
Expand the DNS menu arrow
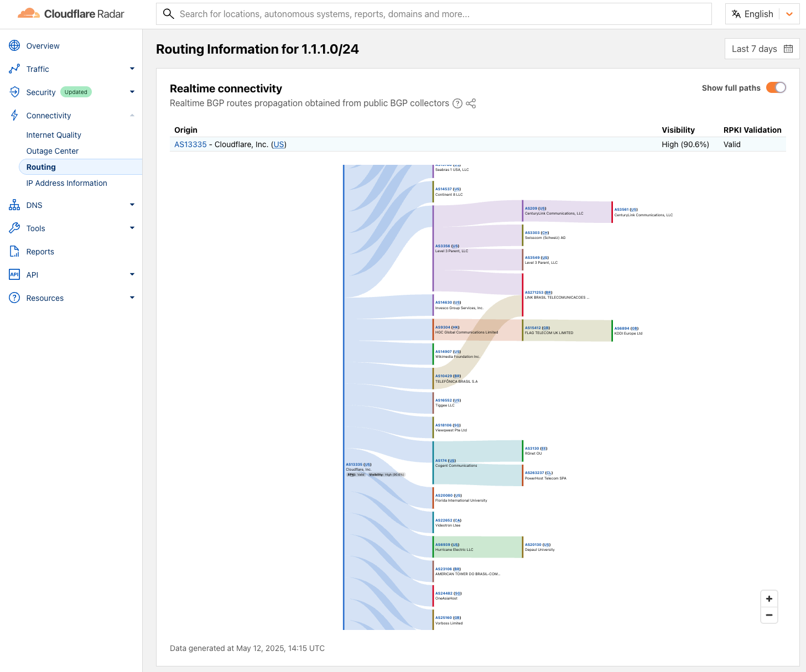[x=132, y=205]
